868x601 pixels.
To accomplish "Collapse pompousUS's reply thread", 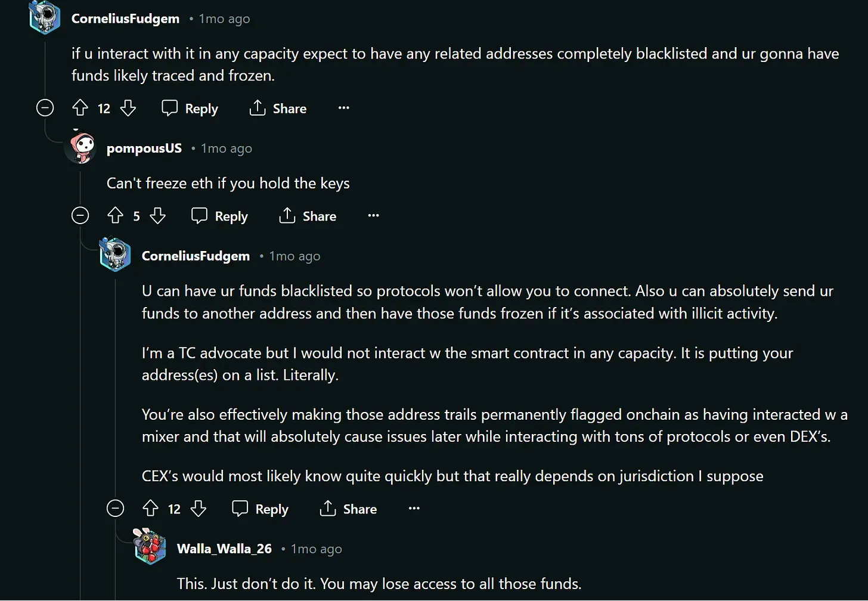I will pyautogui.click(x=80, y=216).
